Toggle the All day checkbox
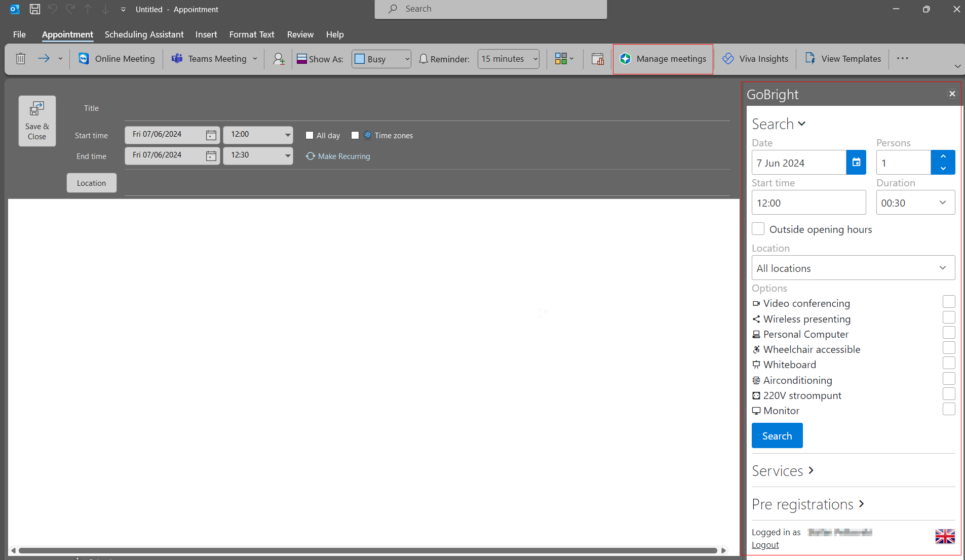Screen dimensions: 965x560 coord(310,135)
